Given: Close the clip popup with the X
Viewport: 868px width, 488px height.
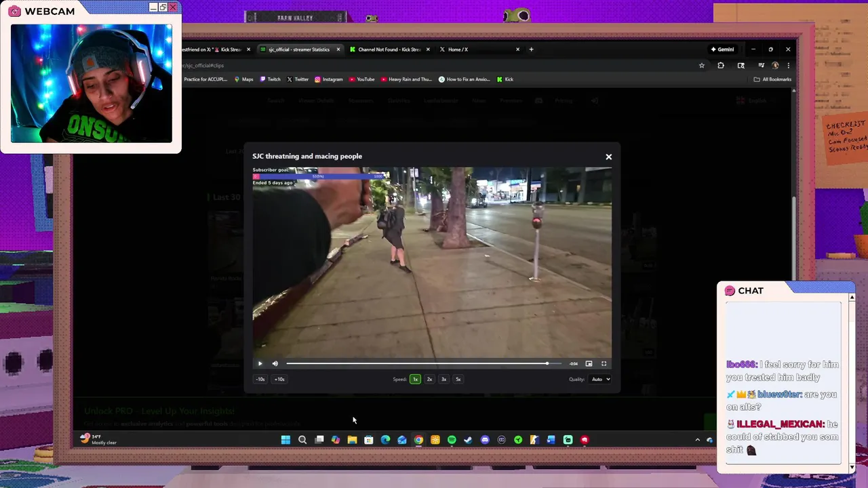Looking at the screenshot, I should (x=608, y=157).
